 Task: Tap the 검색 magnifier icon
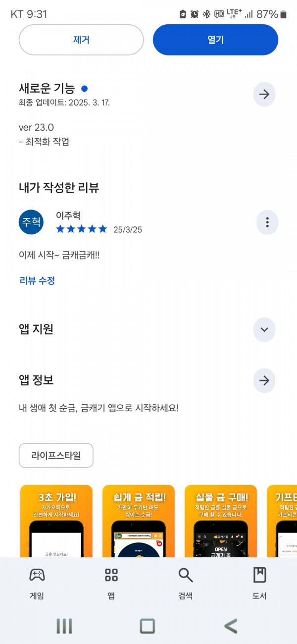pyautogui.click(x=186, y=575)
